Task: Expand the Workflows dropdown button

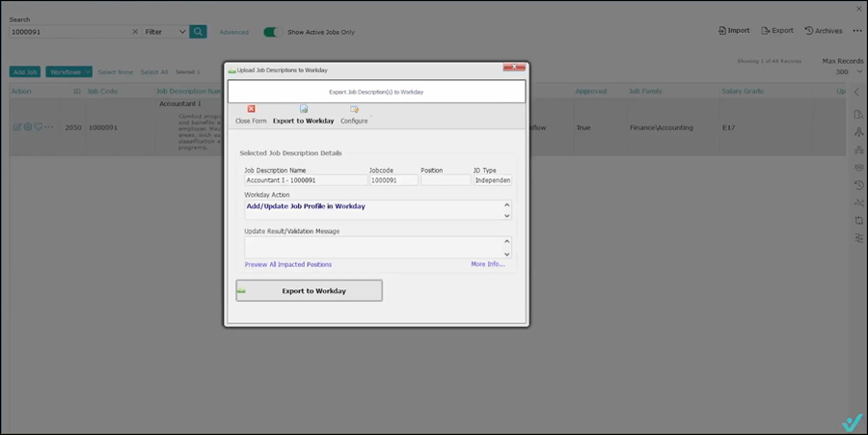Action: [69, 72]
